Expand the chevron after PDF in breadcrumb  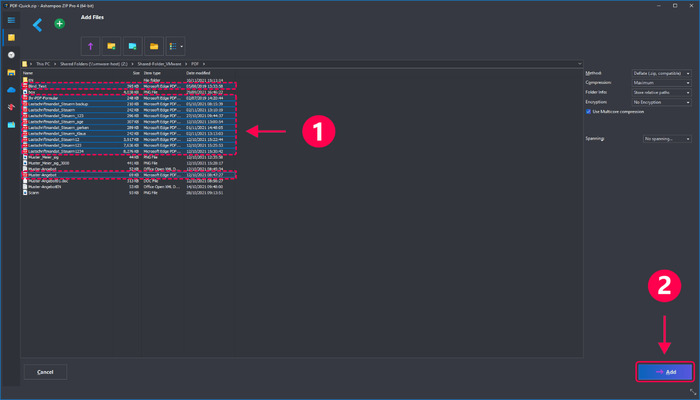pyautogui.click(x=204, y=64)
